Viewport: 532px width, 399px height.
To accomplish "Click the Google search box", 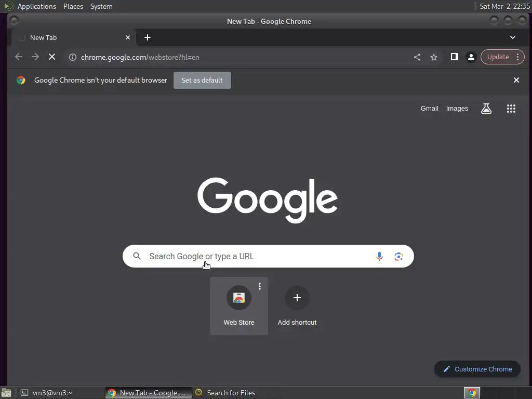I will tap(268, 256).
